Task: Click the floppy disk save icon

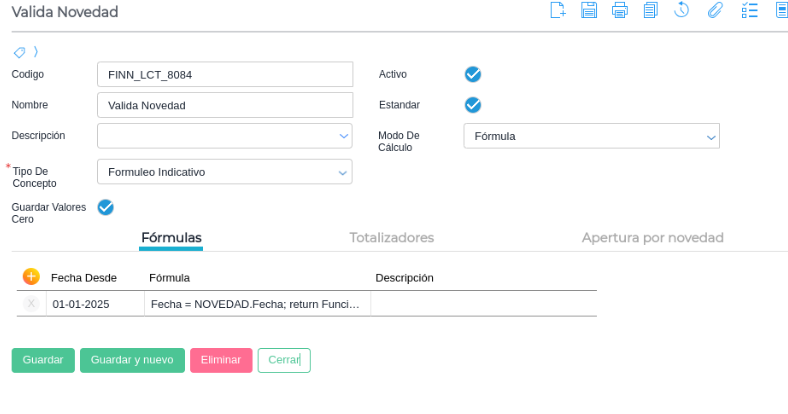Action: pos(589,11)
